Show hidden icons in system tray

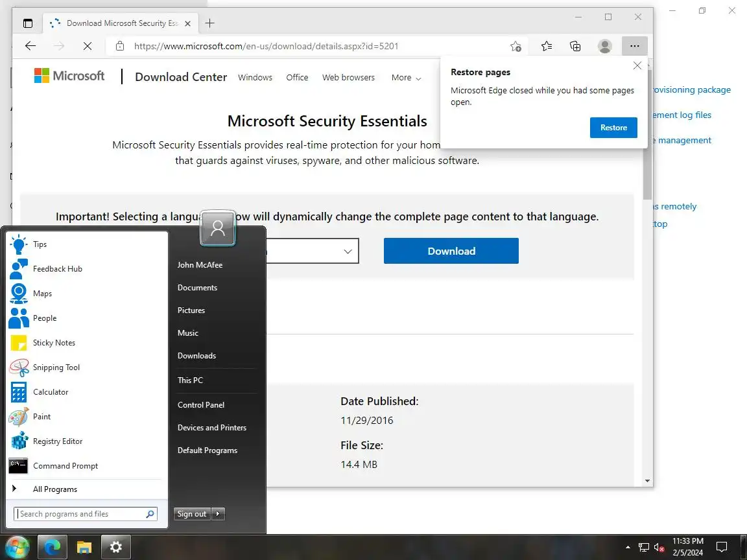pos(628,548)
